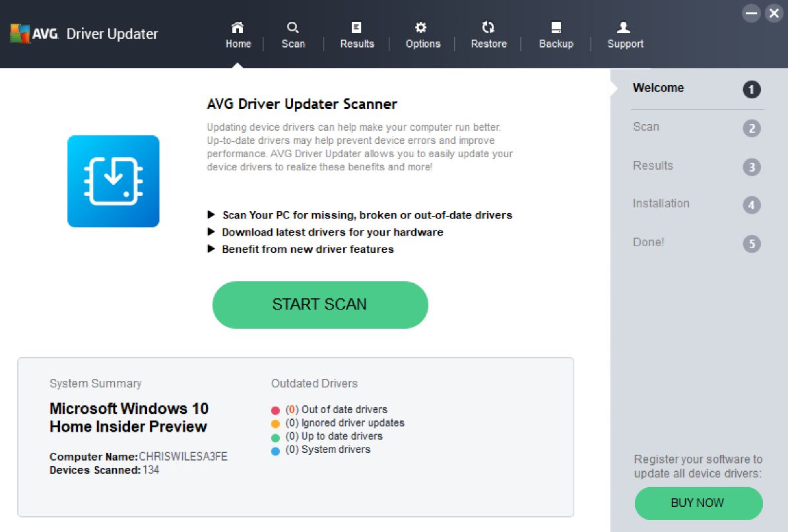Click the BUY NOW button

(x=698, y=503)
